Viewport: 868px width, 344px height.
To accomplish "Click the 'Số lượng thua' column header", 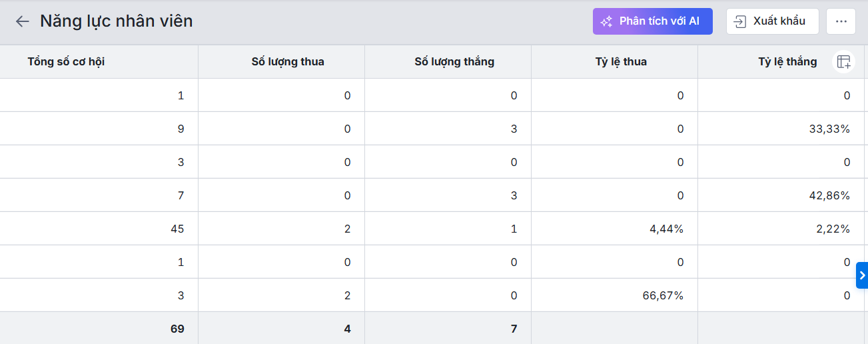I will [x=288, y=62].
